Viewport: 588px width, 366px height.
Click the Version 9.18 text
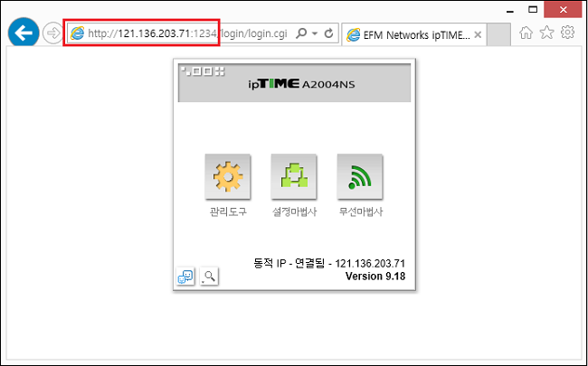point(375,277)
